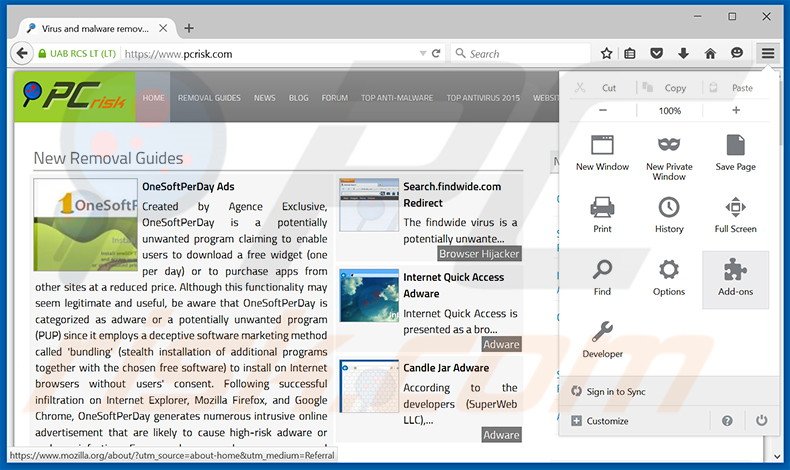Open the OneSoftPerDay Ads article link
Viewport: 790px width, 470px height.
(188, 186)
